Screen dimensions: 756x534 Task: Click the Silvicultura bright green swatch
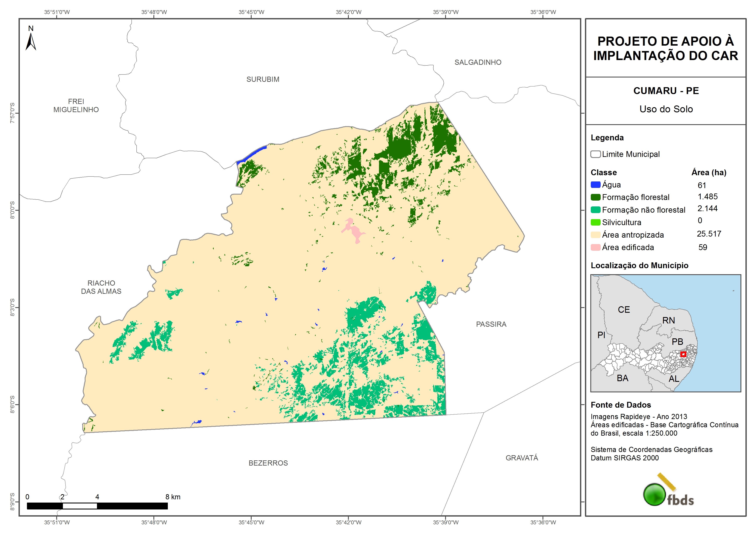(x=595, y=222)
